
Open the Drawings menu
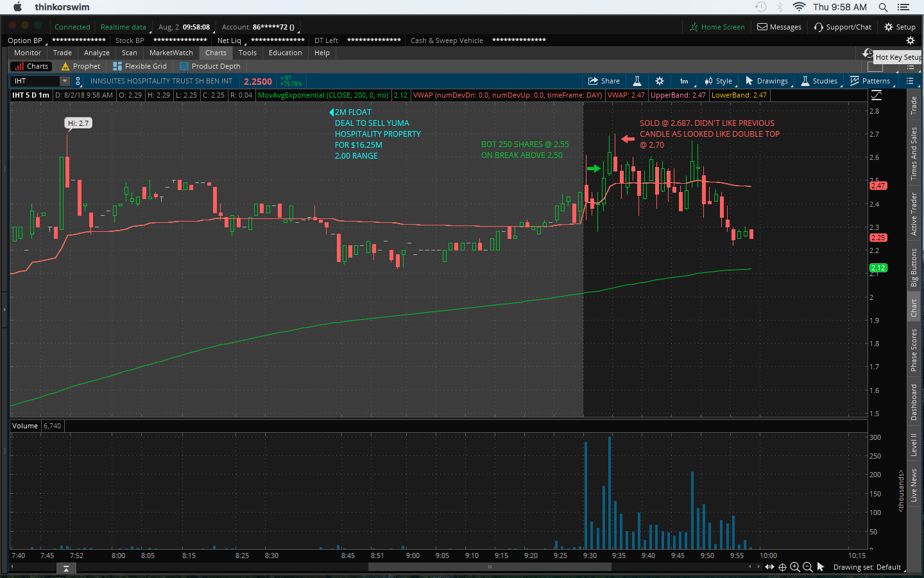767,81
